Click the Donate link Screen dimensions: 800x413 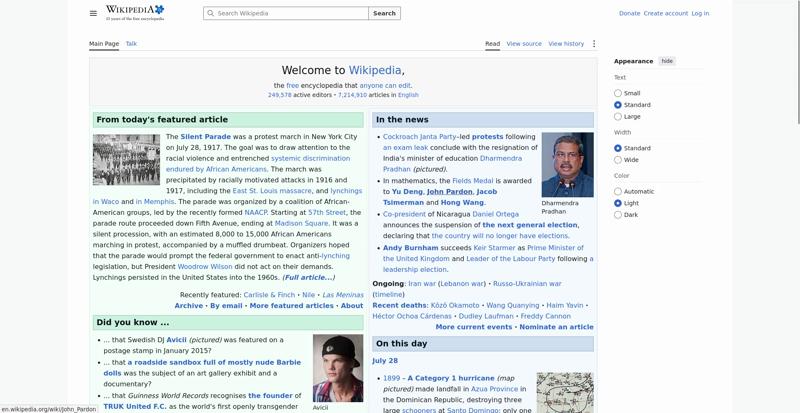(x=629, y=14)
